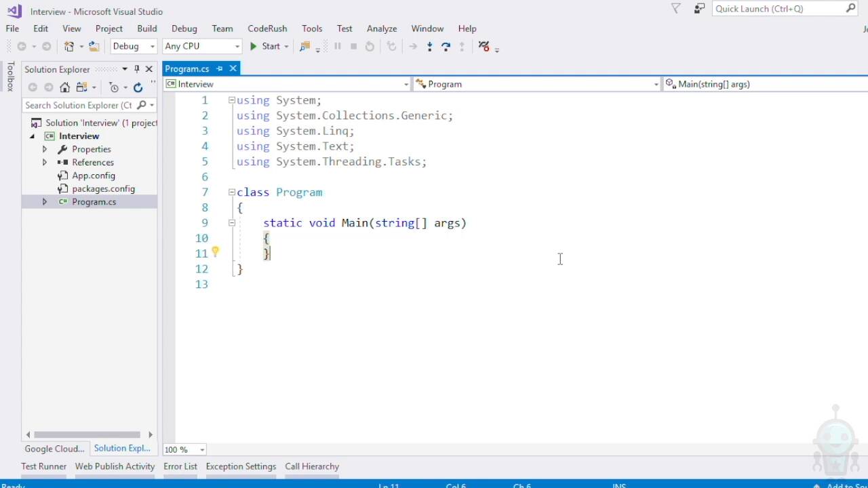
Task: Click the Home icon in Solution Explorer
Action: [64, 87]
